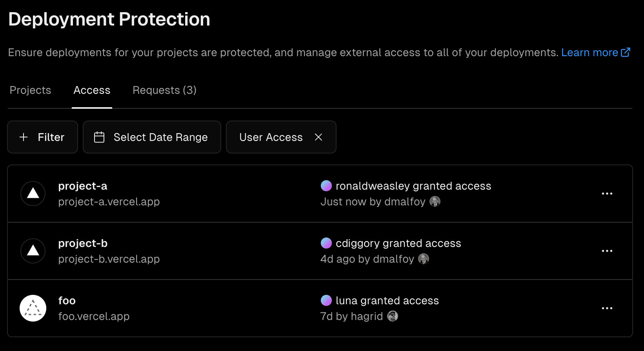Click the Vercel triangle icon for project-b
Screen dimensions: 644x351
click(33, 251)
